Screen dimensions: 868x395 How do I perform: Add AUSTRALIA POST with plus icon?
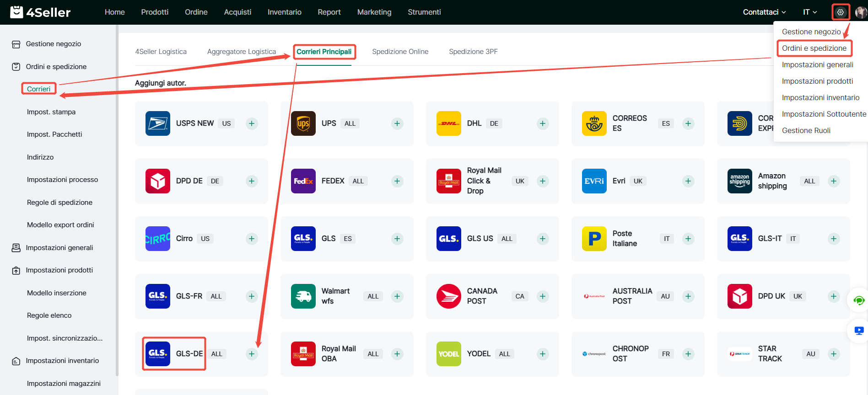click(688, 296)
